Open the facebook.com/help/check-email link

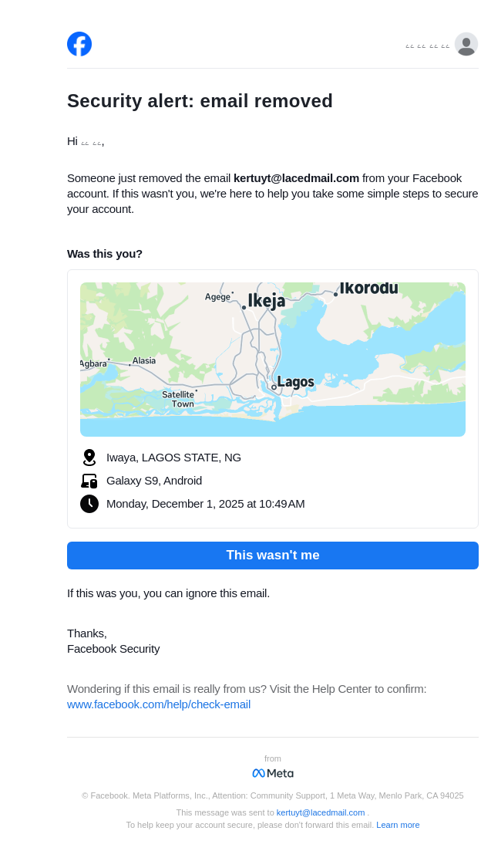(159, 704)
